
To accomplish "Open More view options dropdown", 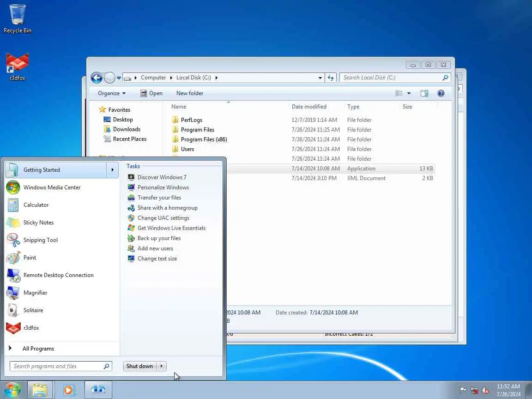I will pos(409,93).
